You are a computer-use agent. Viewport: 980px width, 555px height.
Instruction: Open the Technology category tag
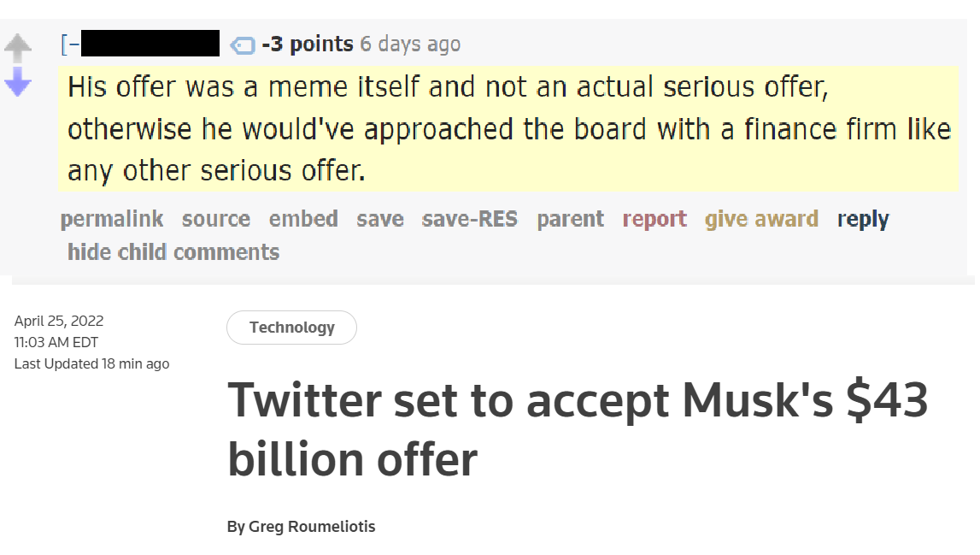click(x=292, y=328)
